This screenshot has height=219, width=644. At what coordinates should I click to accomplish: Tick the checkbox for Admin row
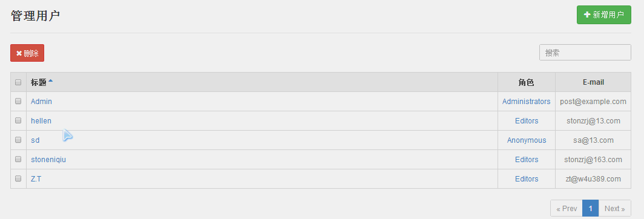(18, 101)
